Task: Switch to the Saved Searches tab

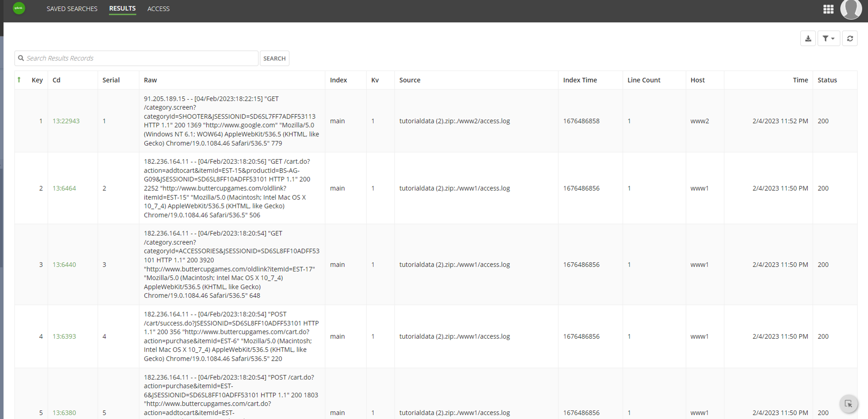Action: click(x=72, y=9)
